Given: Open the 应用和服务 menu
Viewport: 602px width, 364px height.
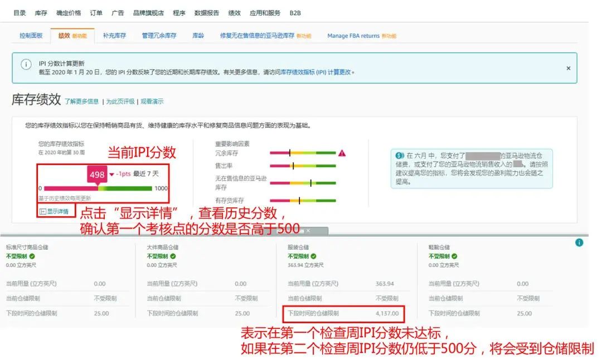Looking at the screenshot, I should [x=265, y=13].
